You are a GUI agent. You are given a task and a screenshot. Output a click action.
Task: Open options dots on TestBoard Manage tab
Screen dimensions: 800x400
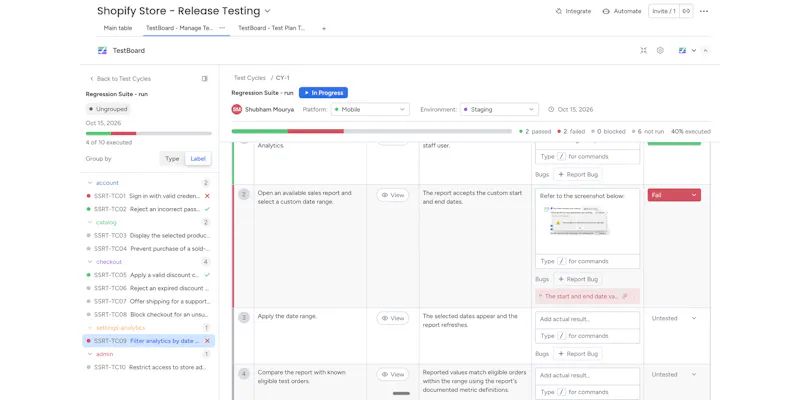pyautogui.click(x=222, y=28)
